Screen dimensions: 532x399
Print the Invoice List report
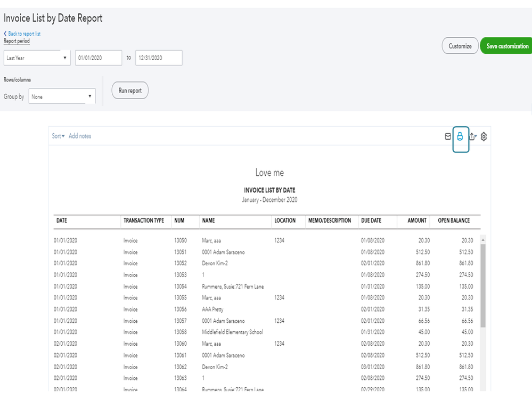coord(461,136)
